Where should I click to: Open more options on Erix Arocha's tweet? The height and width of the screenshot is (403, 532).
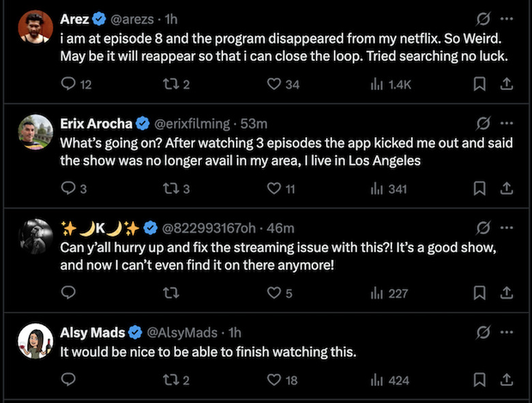(506, 123)
